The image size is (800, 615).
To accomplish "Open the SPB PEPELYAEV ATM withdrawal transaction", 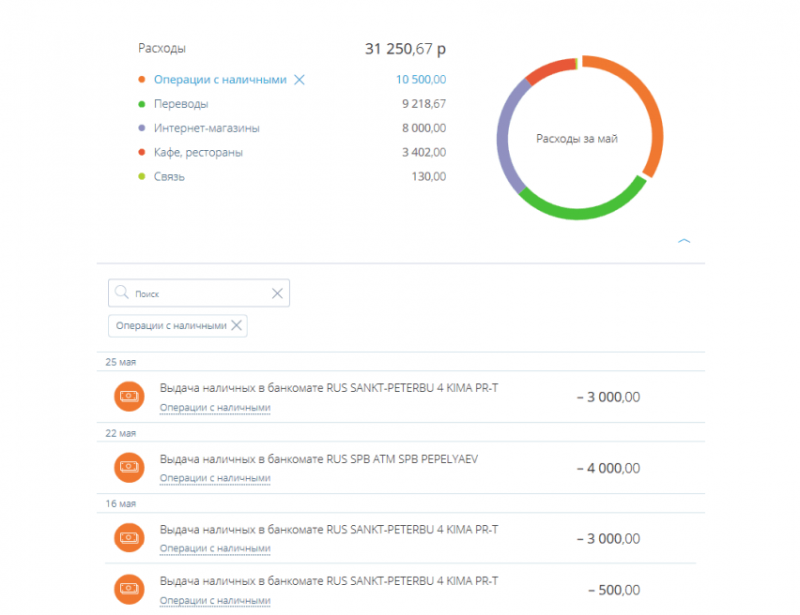I will 319,459.
